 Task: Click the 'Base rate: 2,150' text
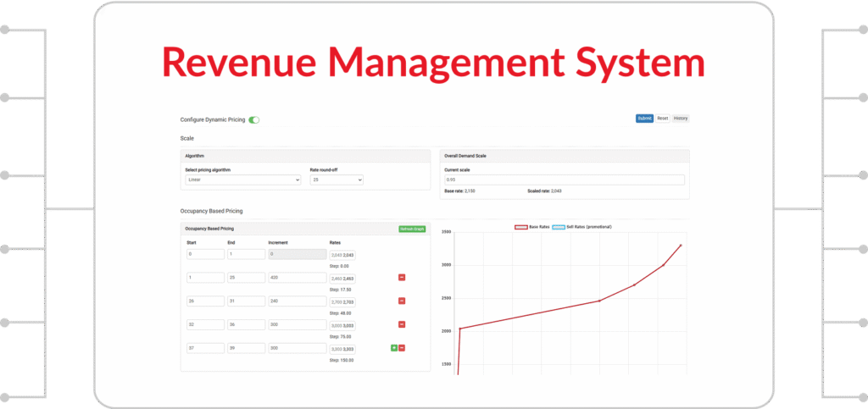click(x=460, y=191)
